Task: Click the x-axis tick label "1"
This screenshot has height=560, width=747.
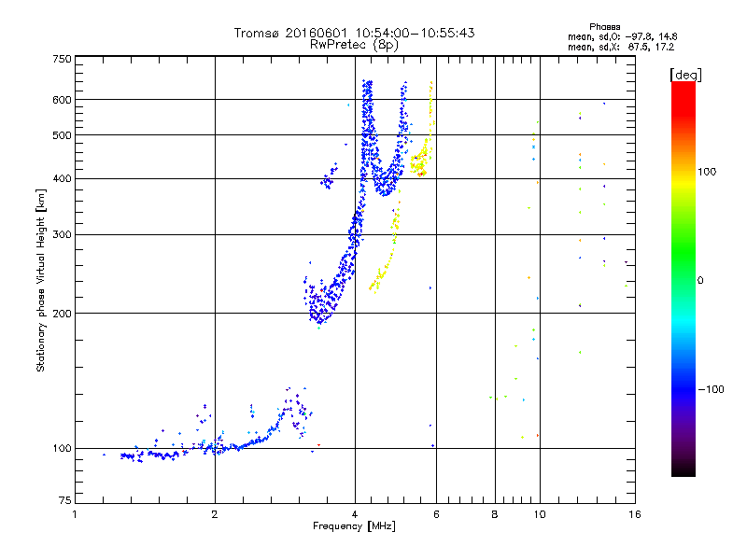Action: click(x=75, y=514)
